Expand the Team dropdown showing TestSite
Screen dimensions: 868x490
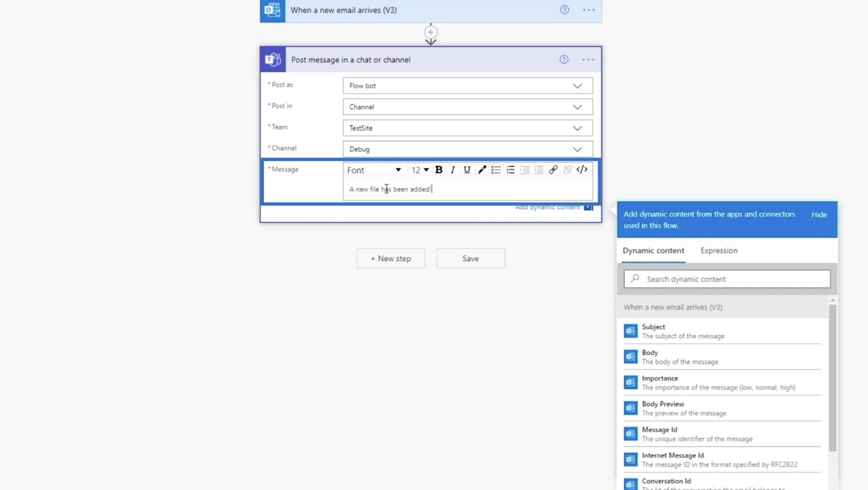click(468, 128)
